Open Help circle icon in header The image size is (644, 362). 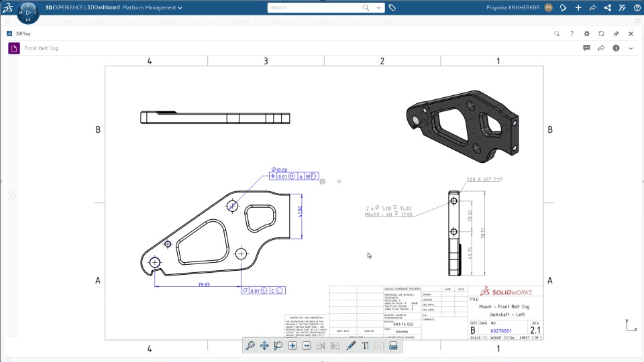pos(637,7)
